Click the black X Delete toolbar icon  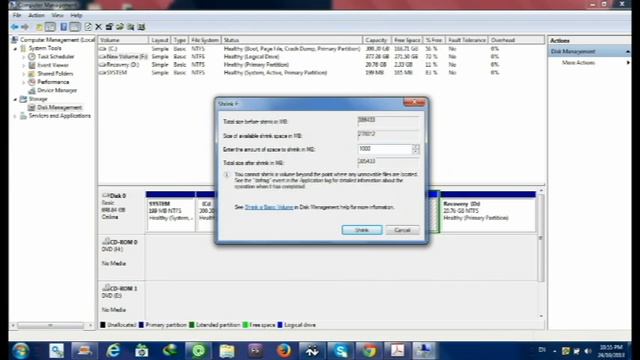coord(98,27)
